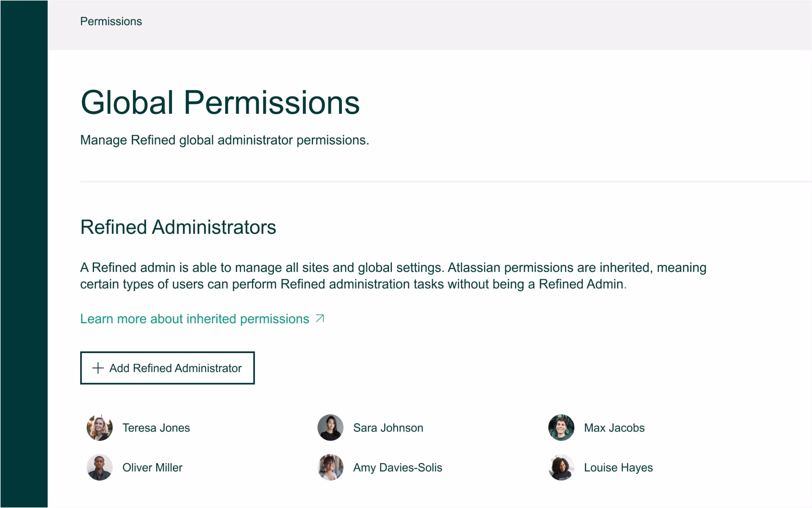
Task: Select the name Oliver Miller
Action: [152, 467]
